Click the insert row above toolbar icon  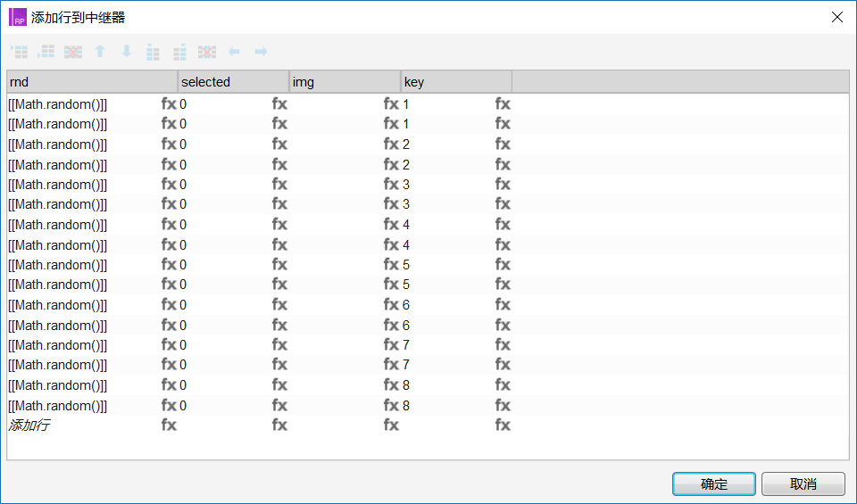tap(20, 52)
